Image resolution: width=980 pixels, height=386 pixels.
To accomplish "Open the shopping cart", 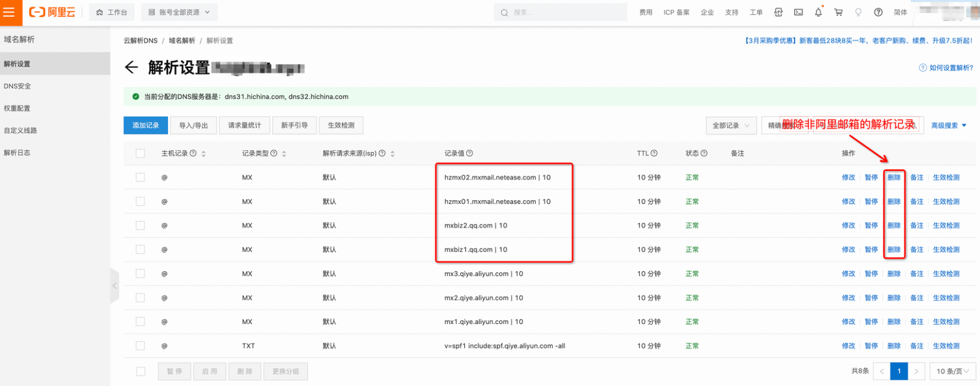I will coord(838,12).
